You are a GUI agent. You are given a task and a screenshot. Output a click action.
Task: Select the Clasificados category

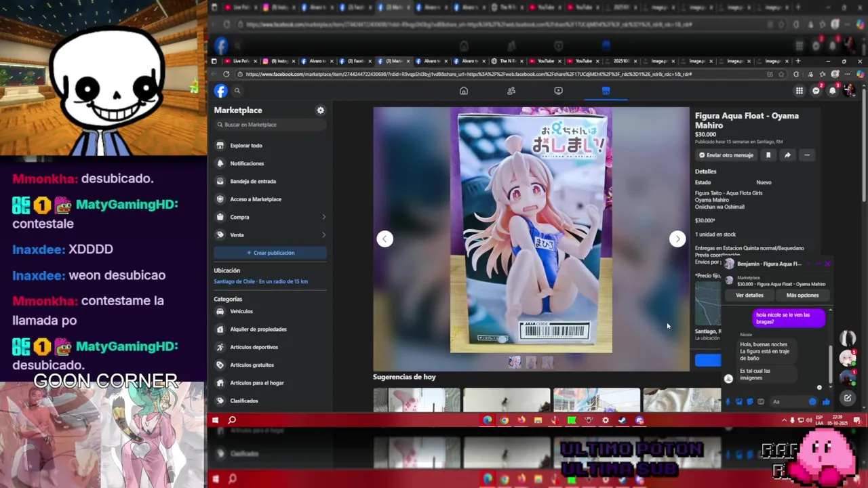coord(270,401)
